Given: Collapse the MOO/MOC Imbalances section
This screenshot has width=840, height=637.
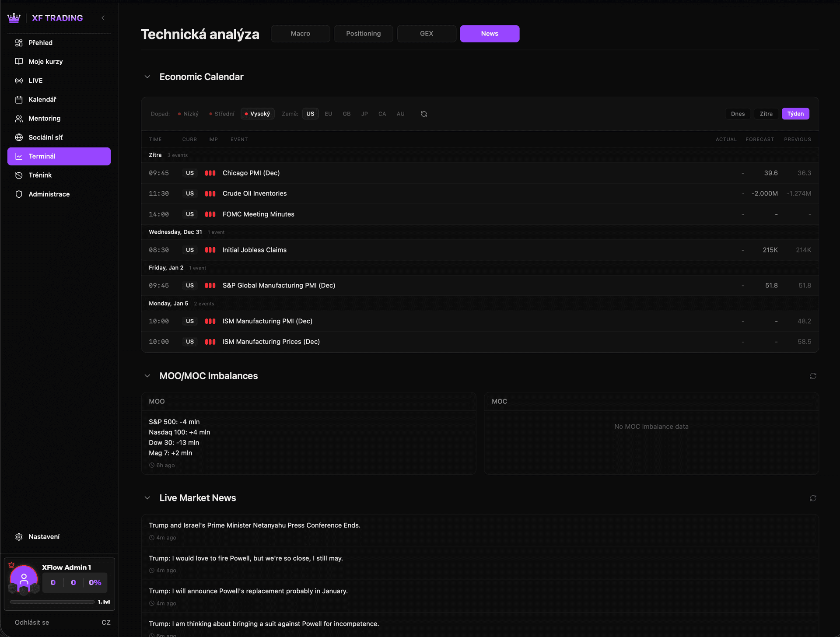Looking at the screenshot, I should pyautogui.click(x=147, y=376).
